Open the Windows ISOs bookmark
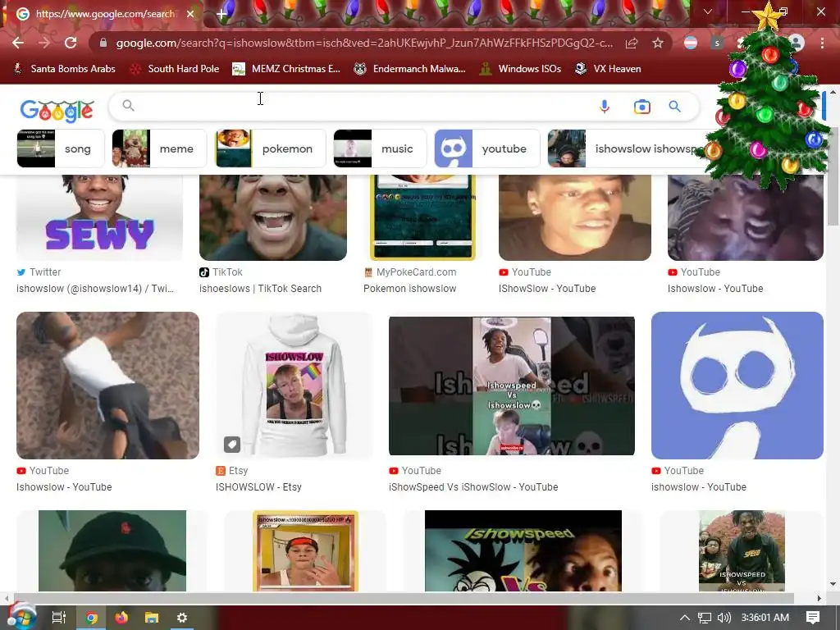Viewport: 840px width, 630px height. pos(521,69)
